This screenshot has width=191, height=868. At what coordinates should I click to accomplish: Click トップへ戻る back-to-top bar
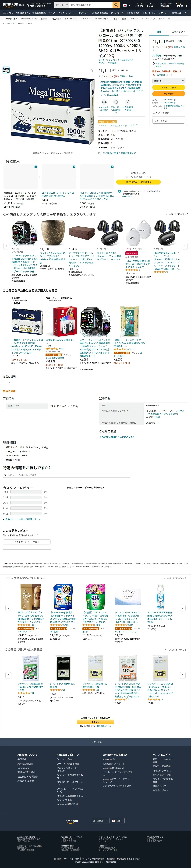coord(95,742)
